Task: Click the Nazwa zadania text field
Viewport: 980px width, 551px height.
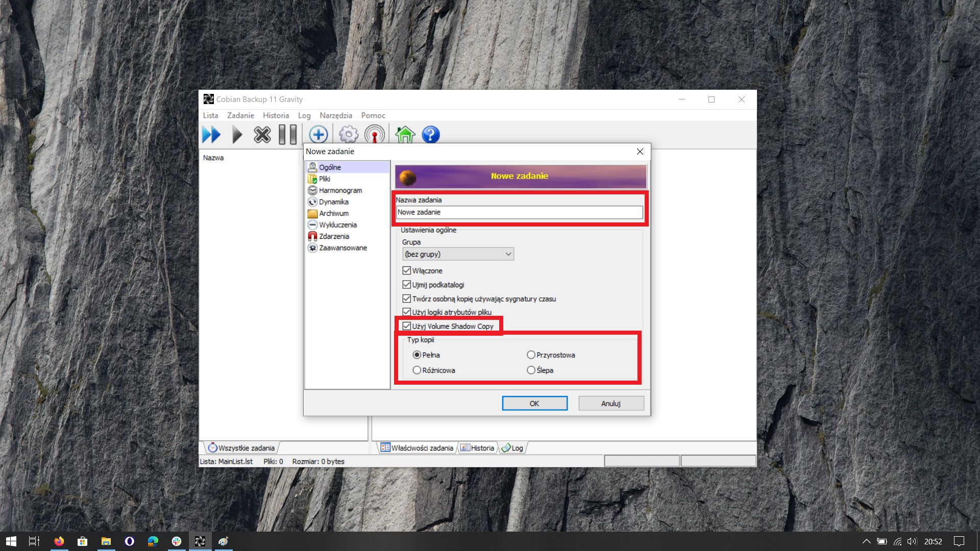Action: point(519,212)
